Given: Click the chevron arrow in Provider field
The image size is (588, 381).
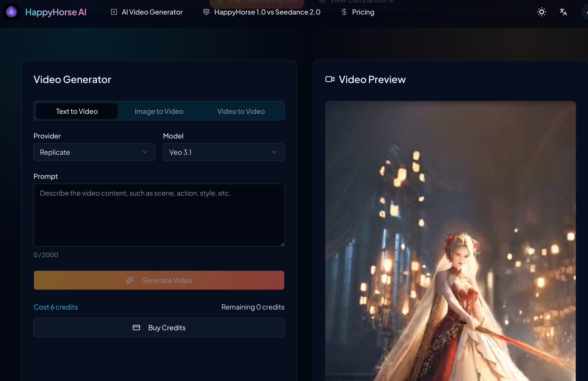Looking at the screenshot, I should point(145,152).
